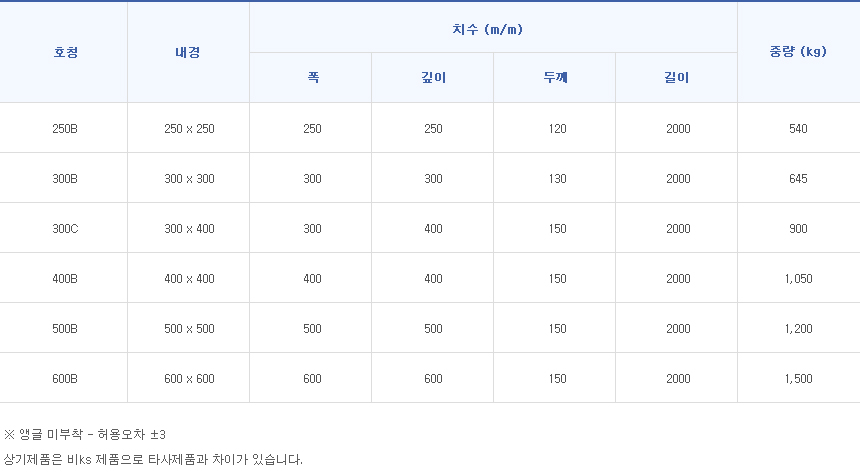Image resolution: width=860 pixels, height=472 pixels.
Task: Select the 600B row label
Action: [x=65, y=379]
